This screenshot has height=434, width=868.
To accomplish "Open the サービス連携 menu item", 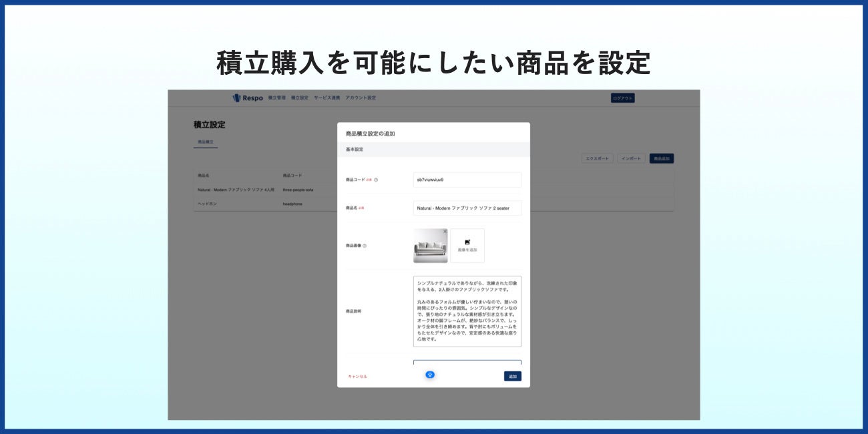I will pos(327,98).
